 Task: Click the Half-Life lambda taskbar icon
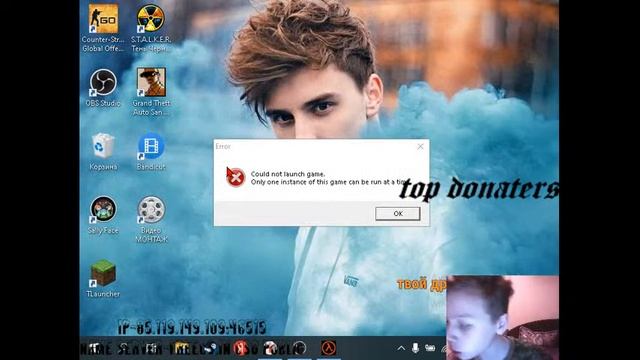coord(328,348)
